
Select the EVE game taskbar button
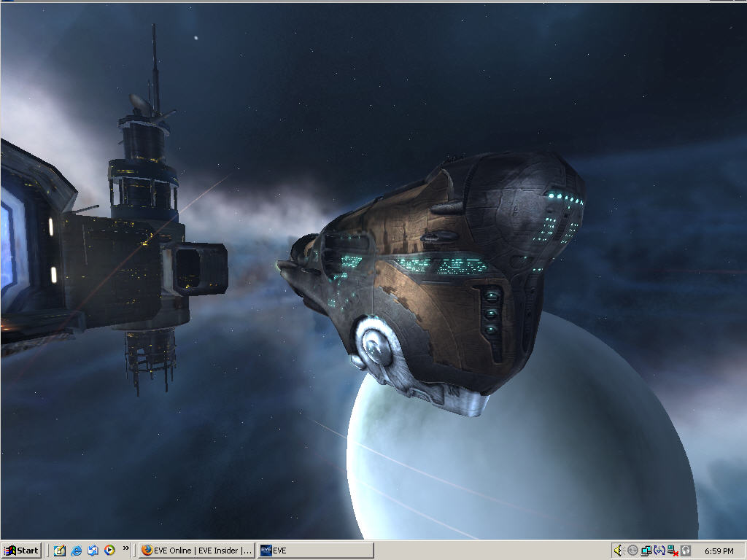[x=315, y=551]
